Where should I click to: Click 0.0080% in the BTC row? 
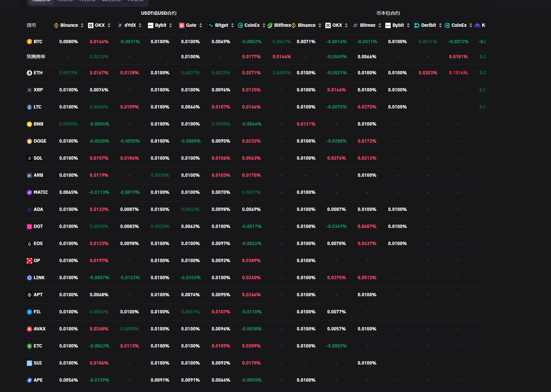[69, 42]
